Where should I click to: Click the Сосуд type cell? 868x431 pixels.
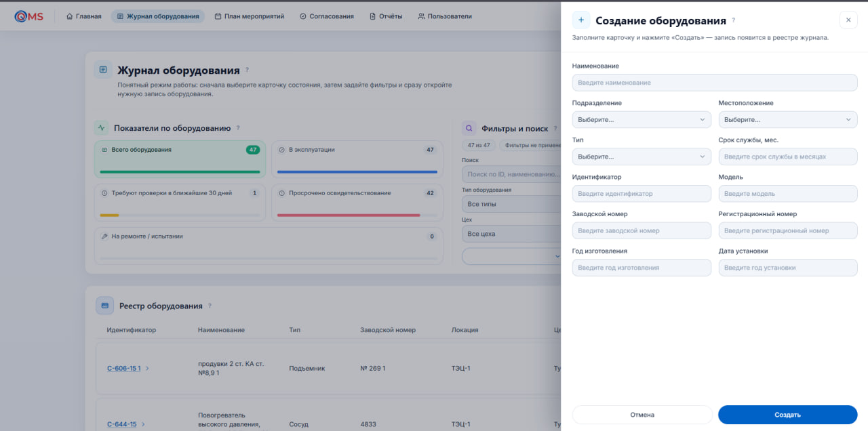point(298,425)
